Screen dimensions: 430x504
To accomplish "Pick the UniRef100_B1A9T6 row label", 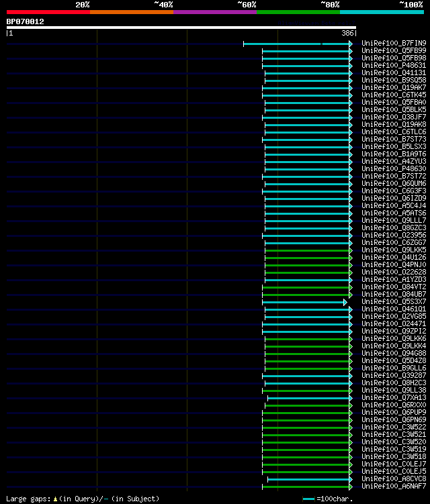I will click(x=394, y=154).
